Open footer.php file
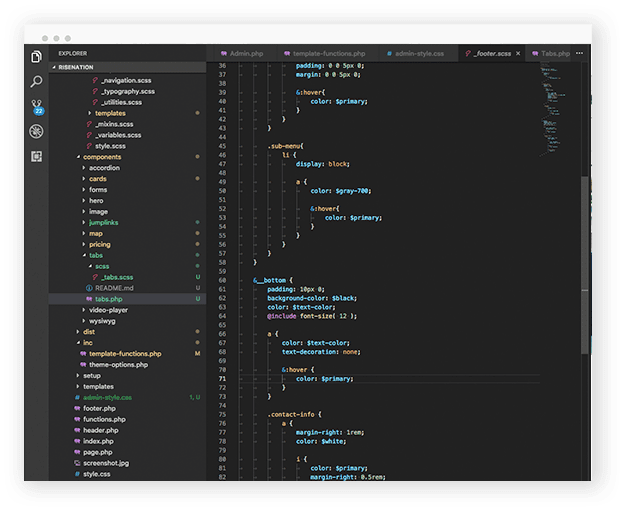Screen dimensions: 625x512 pos(99,408)
